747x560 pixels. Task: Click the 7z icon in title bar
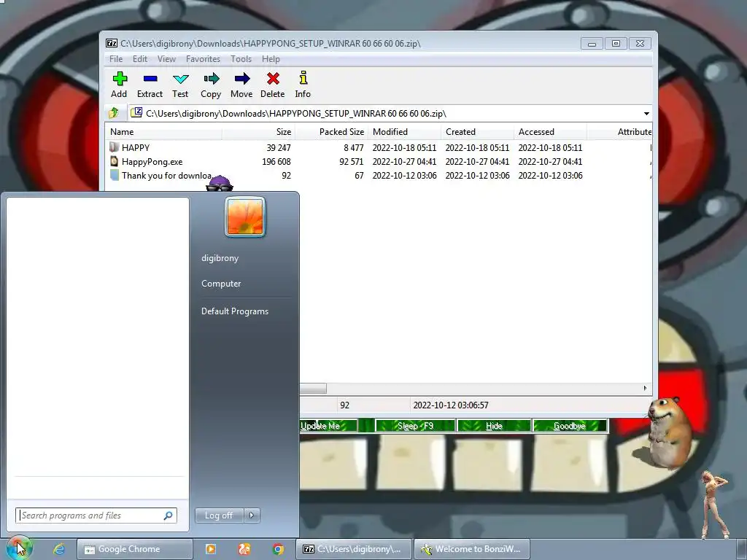[x=112, y=43]
